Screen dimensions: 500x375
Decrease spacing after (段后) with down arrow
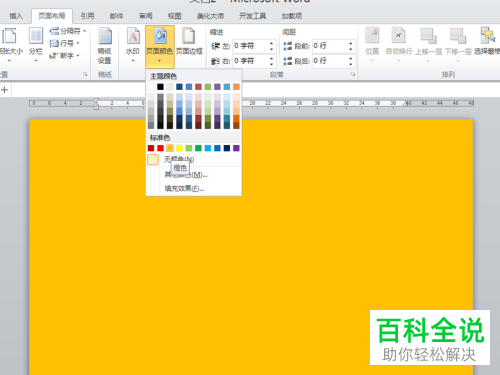tap(351, 64)
